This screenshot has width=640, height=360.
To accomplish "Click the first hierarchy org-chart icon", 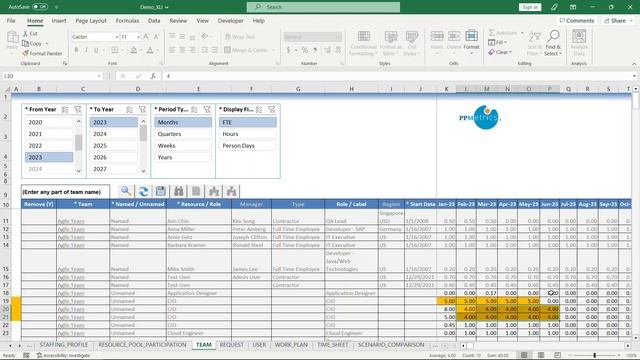I will [x=214, y=191].
